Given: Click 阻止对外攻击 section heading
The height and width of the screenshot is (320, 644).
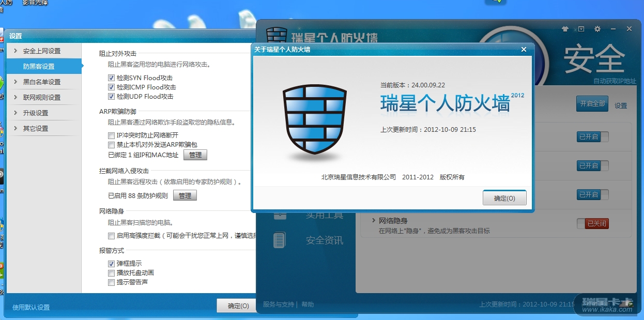Looking at the screenshot, I should tap(118, 53).
